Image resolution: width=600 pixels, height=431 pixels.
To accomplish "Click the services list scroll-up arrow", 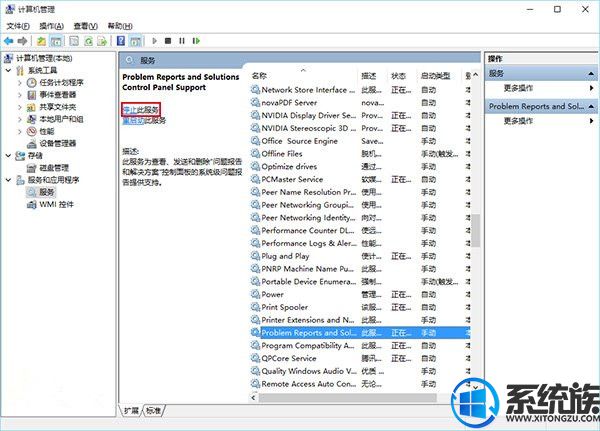I will click(476, 75).
